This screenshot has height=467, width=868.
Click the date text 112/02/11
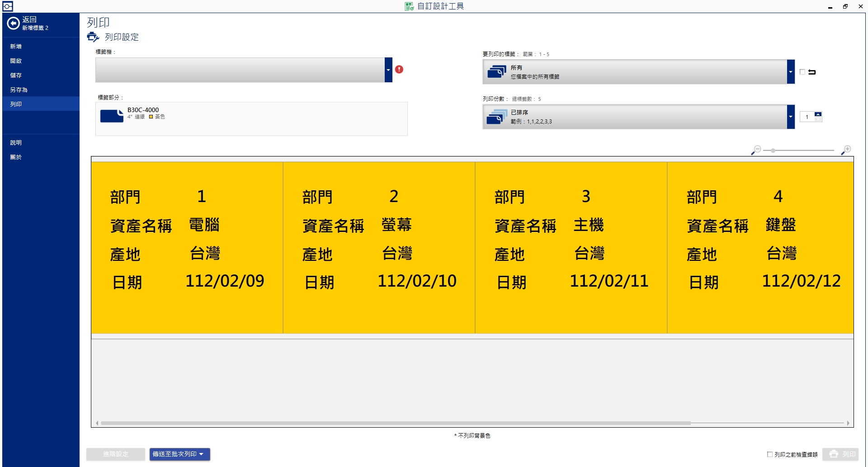pyautogui.click(x=609, y=281)
